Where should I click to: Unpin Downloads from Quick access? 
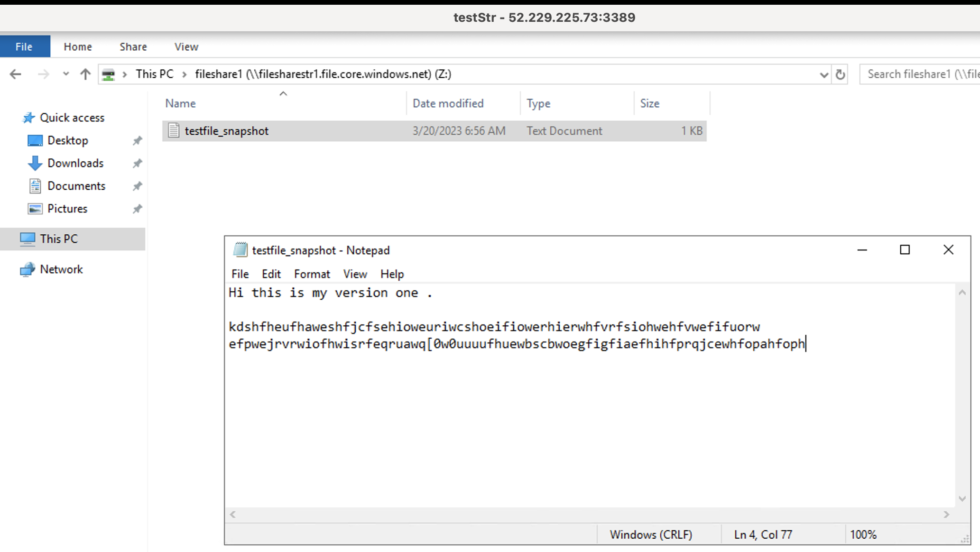pos(137,163)
